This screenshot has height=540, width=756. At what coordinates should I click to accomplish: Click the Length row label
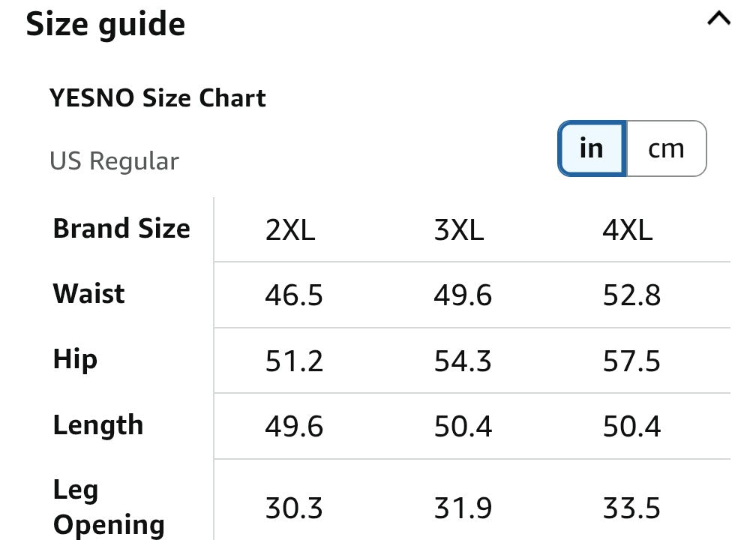[x=98, y=426]
